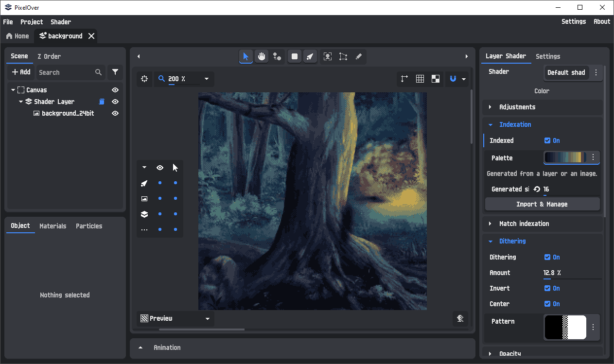Open the Shader menu
614x364 pixels.
coord(61,22)
